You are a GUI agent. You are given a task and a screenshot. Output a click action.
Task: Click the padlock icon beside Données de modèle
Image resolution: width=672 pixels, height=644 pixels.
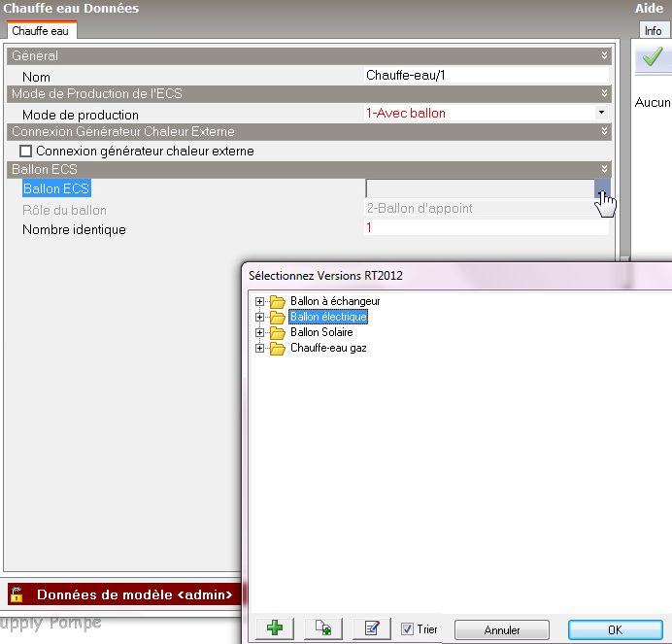17,594
